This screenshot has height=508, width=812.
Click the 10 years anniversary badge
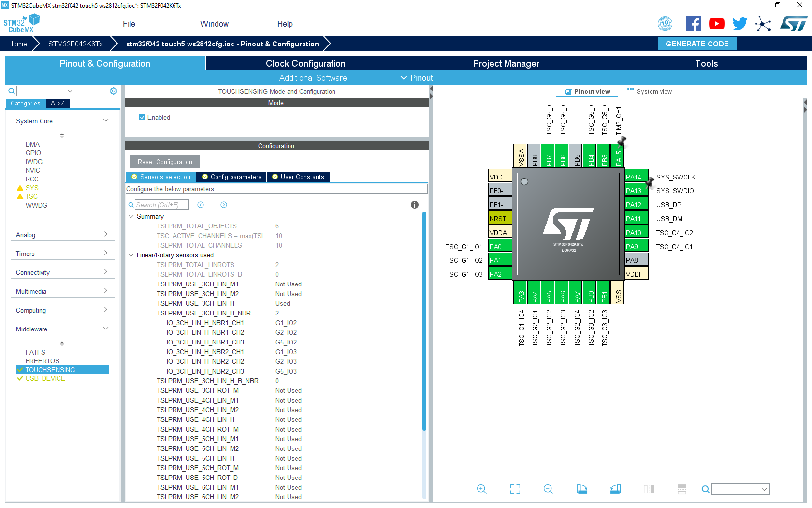[x=666, y=23]
